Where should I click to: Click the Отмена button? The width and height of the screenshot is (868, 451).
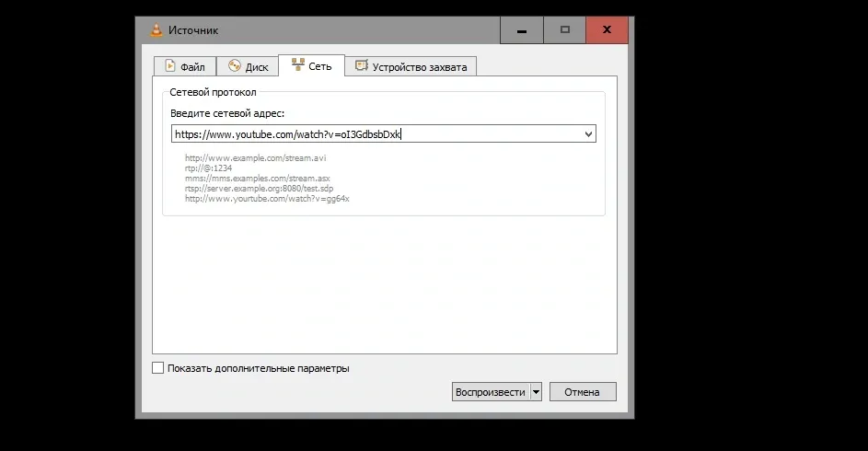(x=583, y=392)
